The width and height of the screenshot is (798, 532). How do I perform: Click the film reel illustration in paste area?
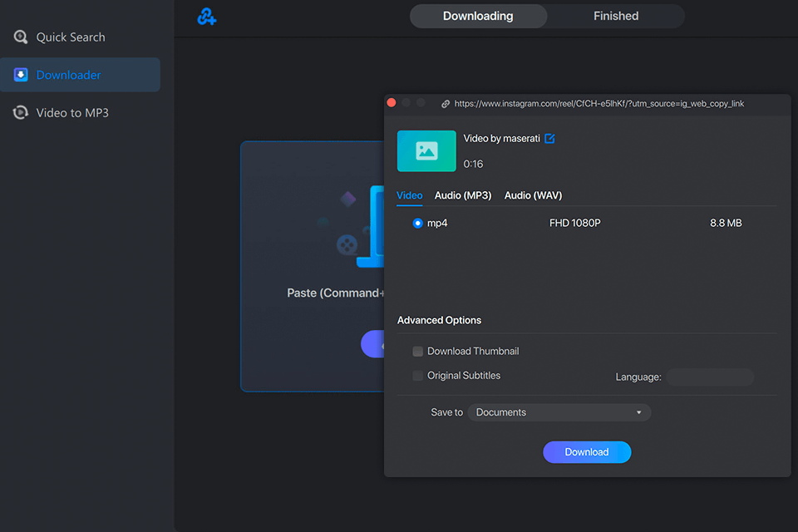347,245
